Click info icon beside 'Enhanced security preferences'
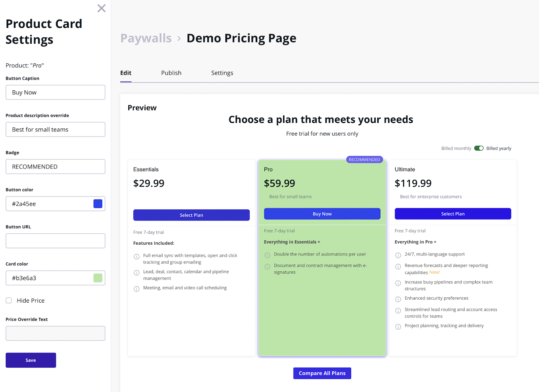Image resolution: width=539 pixels, height=392 pixels. coord(398,299)
